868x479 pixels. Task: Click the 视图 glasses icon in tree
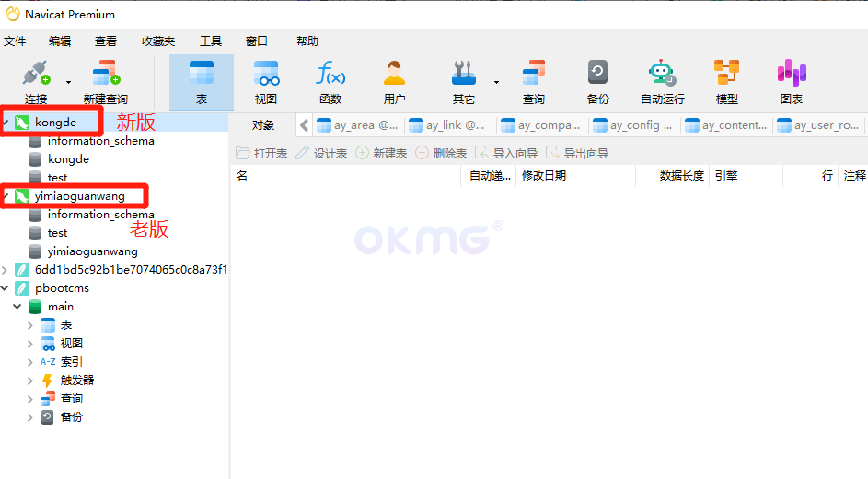(48, 344)
